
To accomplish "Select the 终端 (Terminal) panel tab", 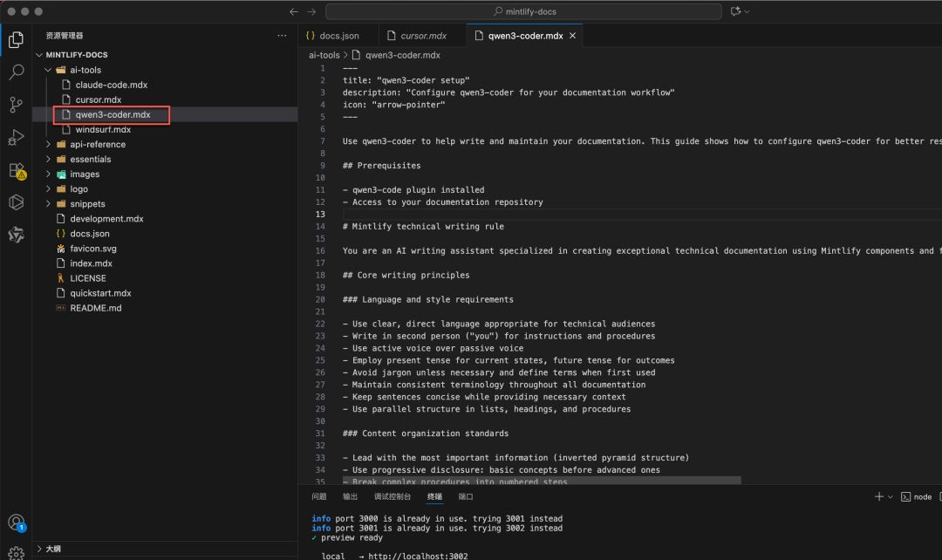I will [x=434, y=496].
